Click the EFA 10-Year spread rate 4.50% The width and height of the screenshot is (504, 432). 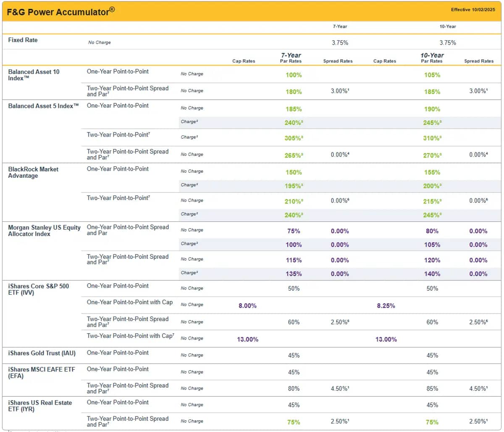pyautogui.click(x=478, y=388)
